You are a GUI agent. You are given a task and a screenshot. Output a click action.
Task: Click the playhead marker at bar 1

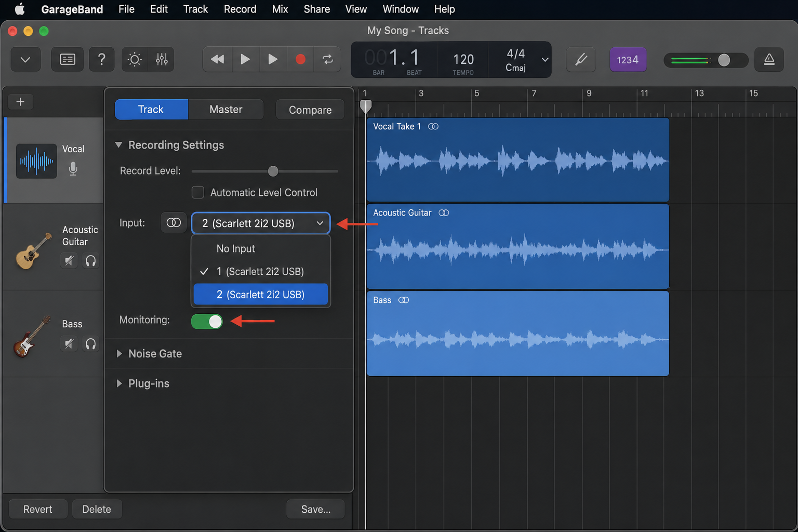click(366, 107)
